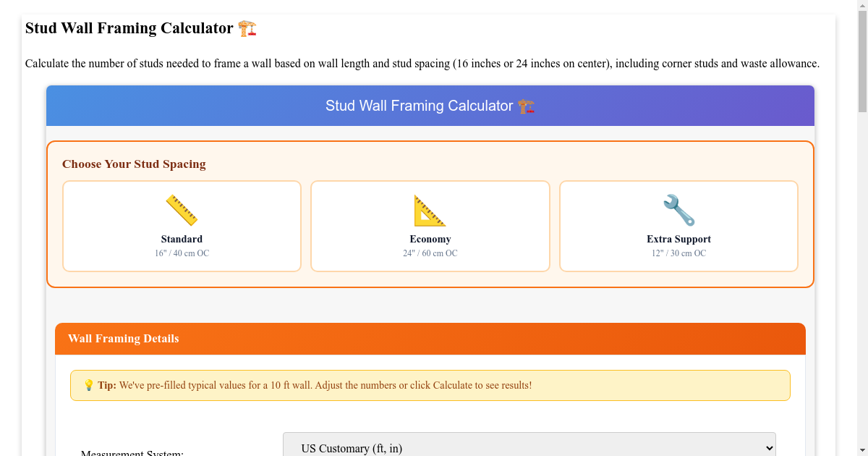Click the crane emoji in the page title
This screenshot has height=456, width=868.
[x=247, y=28]
